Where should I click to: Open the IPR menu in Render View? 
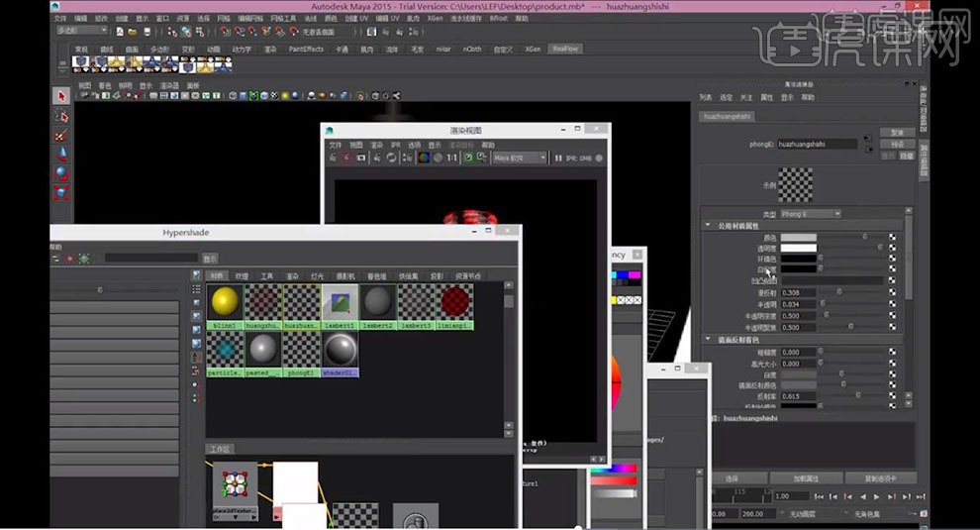(x=396, y=146)
